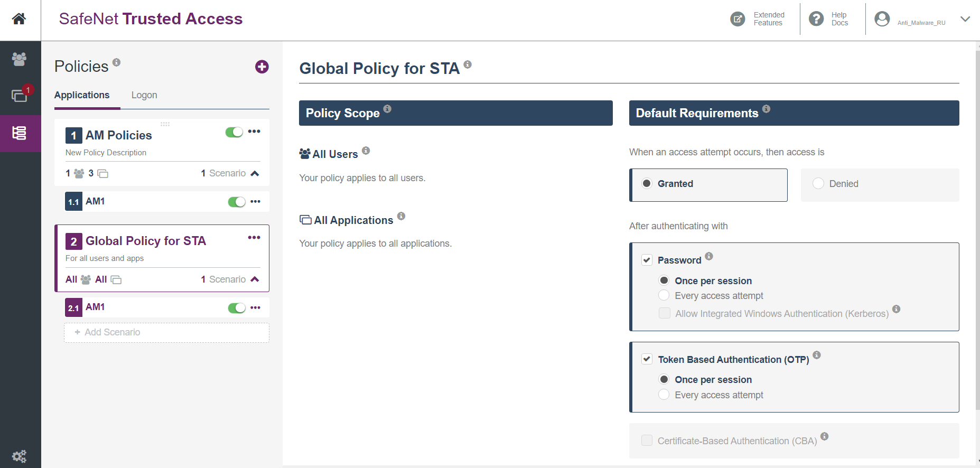Switch to the Logon tab
Viewport: 980px width, 468px height.
(x=144, y=95)
